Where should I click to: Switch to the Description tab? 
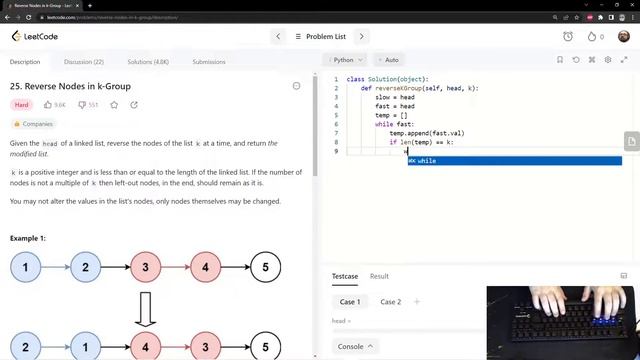pyautogui.click(x=25, y=62)
